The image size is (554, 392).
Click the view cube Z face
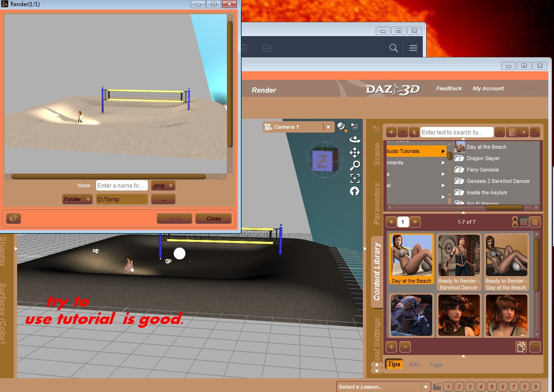click(322, 162)
